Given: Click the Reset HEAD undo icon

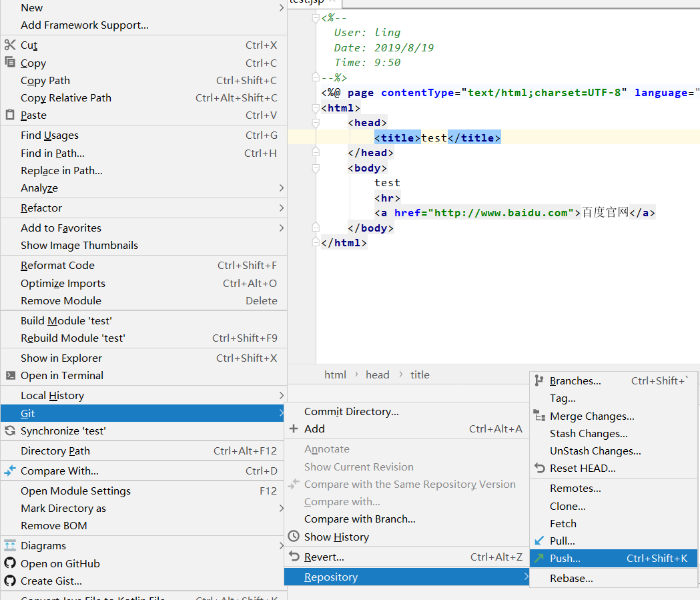Looking at the screenshot, I should point(539,468).
